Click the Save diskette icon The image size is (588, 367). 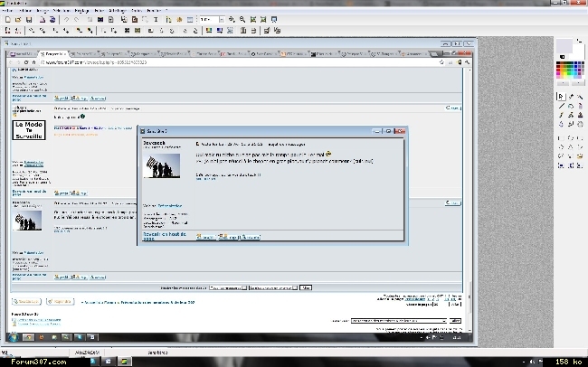click(x=29, y=19)
